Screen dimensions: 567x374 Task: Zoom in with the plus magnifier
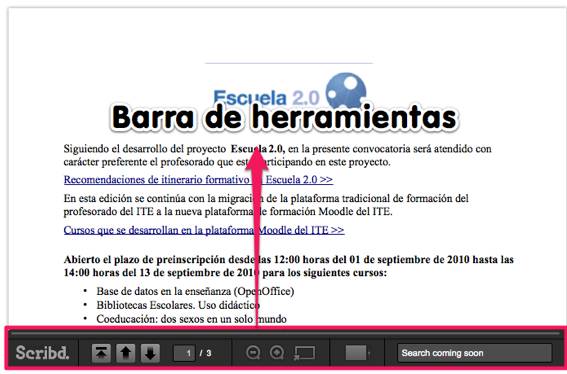(x=277, y=353)
